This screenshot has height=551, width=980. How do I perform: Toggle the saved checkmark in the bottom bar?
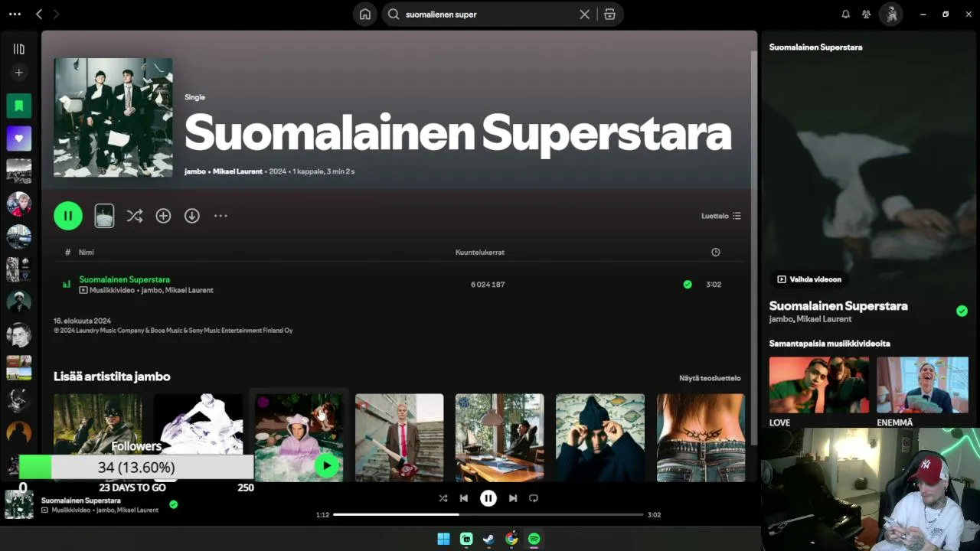[x=174, y=504]
